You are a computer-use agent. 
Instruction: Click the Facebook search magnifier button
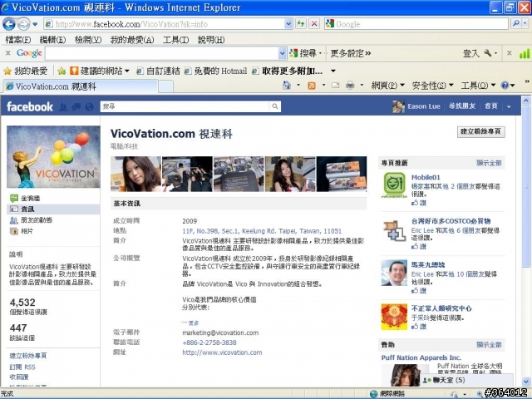275,106
